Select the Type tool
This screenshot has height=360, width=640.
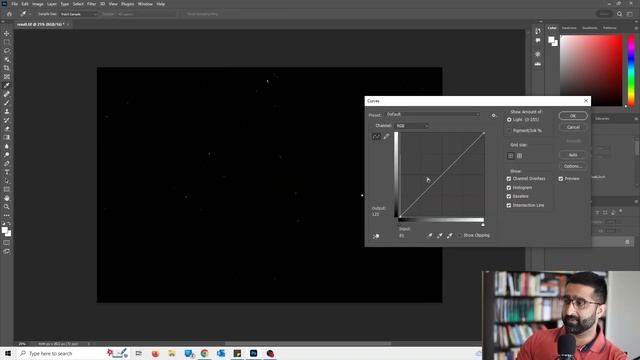[x=7, y=172]
